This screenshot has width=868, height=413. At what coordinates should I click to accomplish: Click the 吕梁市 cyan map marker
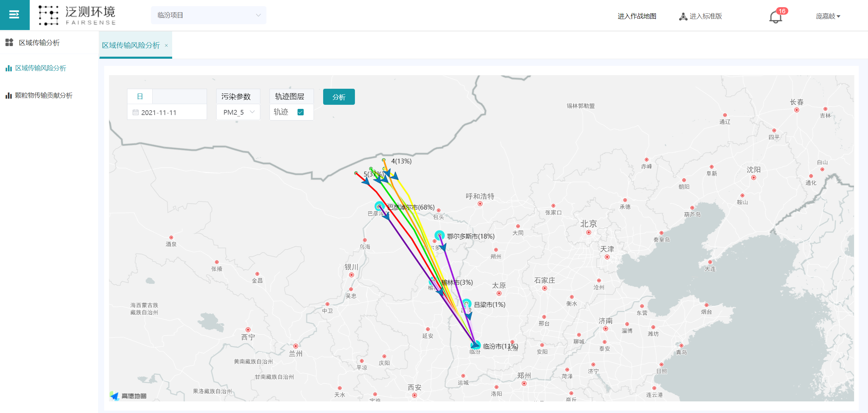tap(467, 303)
